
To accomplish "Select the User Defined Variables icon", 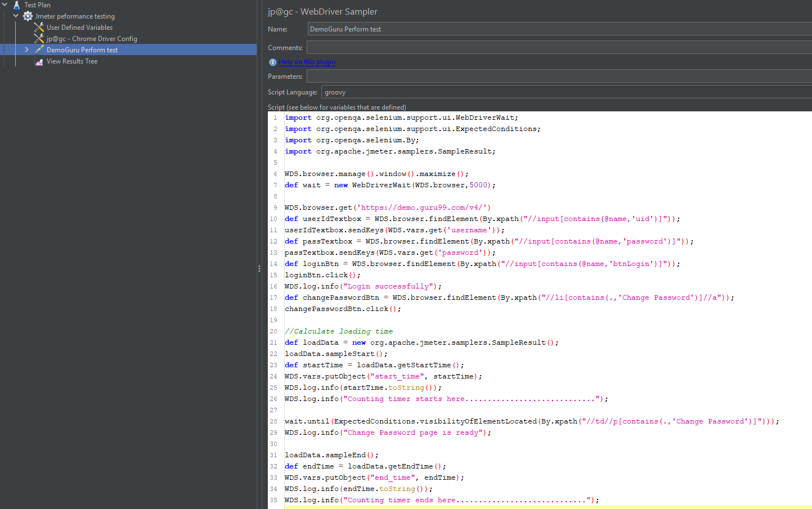I will pyautogui.click(x=39, y=28).
